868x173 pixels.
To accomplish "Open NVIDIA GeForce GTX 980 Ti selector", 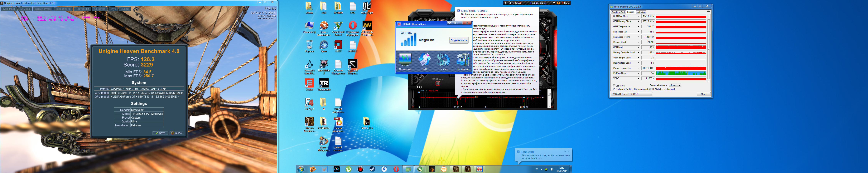I will [632, 94].
